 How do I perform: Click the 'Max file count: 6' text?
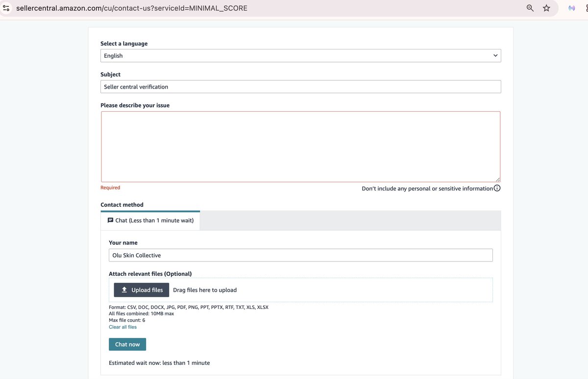[x=127, y=320]
